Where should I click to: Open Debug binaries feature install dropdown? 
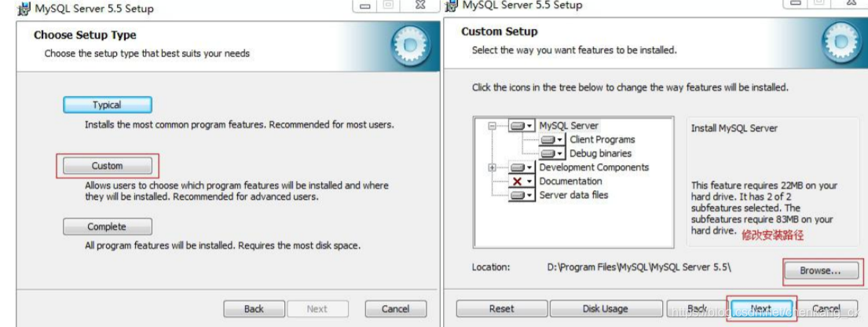tap(552, 153)
